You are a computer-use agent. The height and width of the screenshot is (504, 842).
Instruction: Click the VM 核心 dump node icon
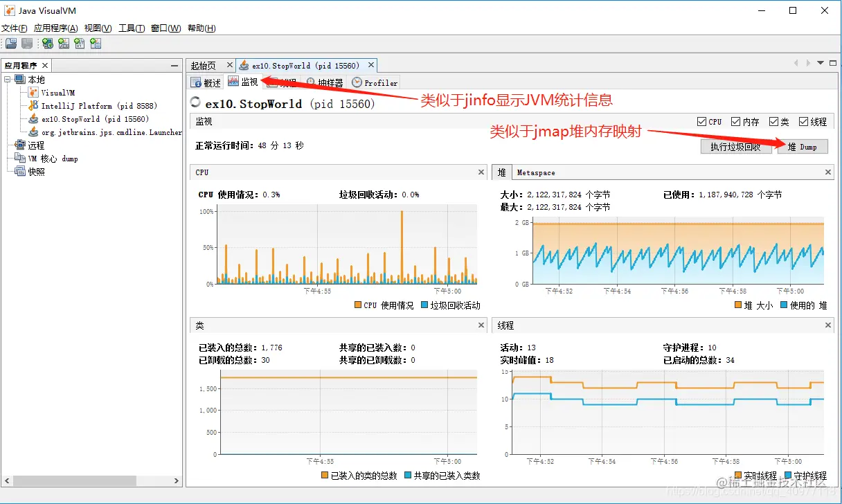pos(19,158)
